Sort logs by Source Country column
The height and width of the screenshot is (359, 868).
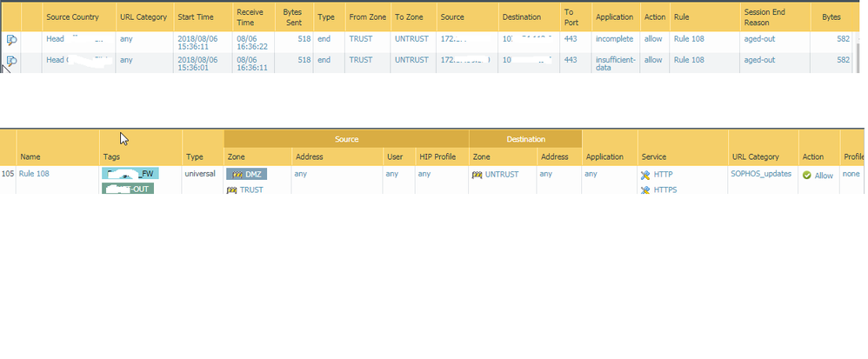(x=72, y=17)
